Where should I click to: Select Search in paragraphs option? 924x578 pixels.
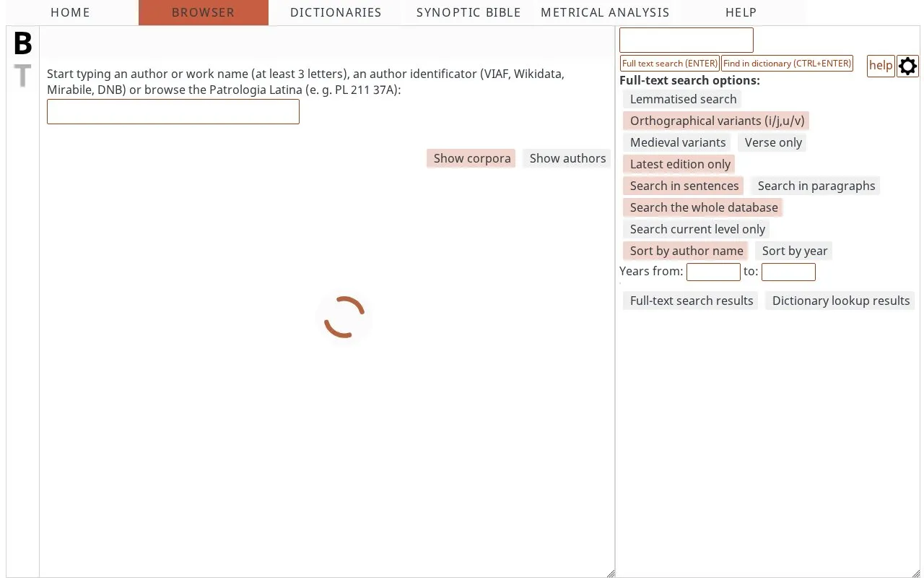[816, 186]
